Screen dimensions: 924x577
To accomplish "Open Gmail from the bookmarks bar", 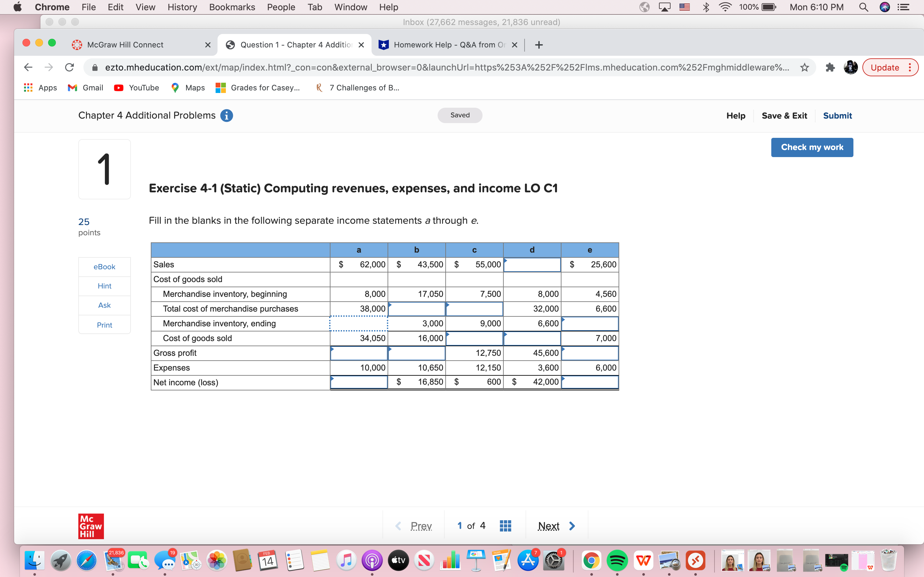I will click(x=85, y=88).
